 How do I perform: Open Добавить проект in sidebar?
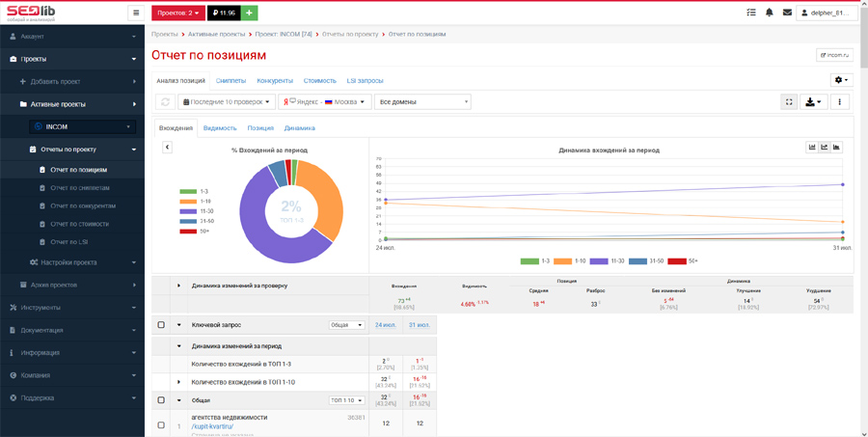tap(72, 81)
